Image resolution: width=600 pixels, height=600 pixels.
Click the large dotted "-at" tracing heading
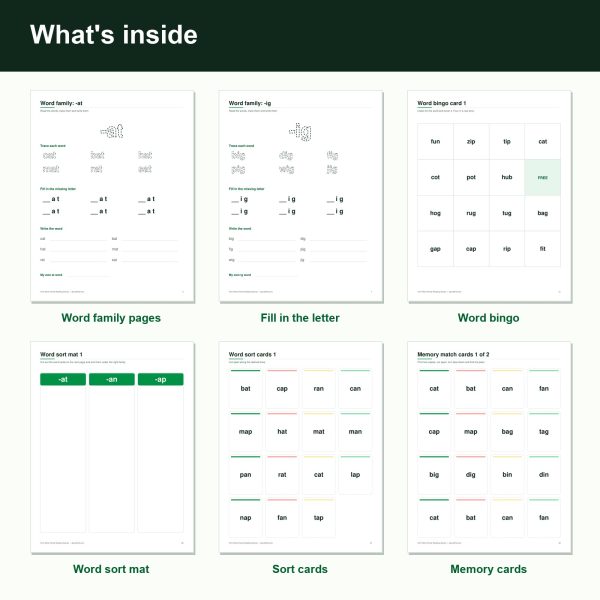pyautogui.click(x=112, y=131)
